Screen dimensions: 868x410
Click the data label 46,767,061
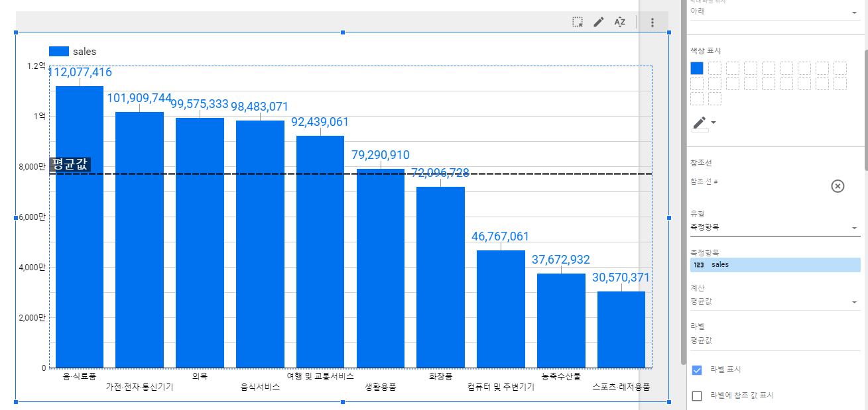501,236
